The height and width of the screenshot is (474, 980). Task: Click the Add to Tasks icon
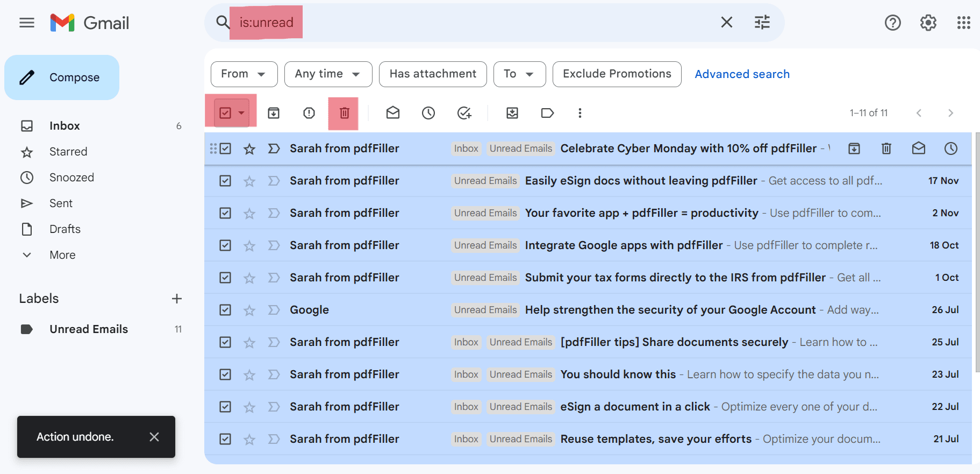pyautogui.click(x=464, y=113)
